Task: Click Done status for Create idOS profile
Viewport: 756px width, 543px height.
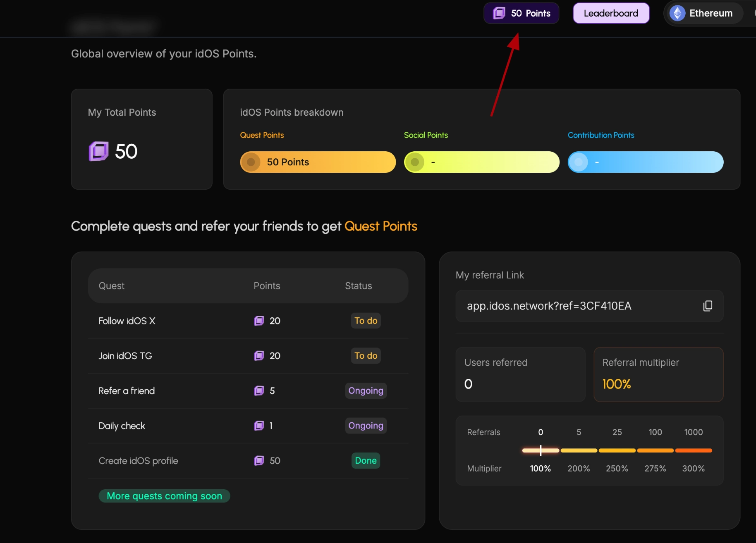Action: (x=366, y=461)
